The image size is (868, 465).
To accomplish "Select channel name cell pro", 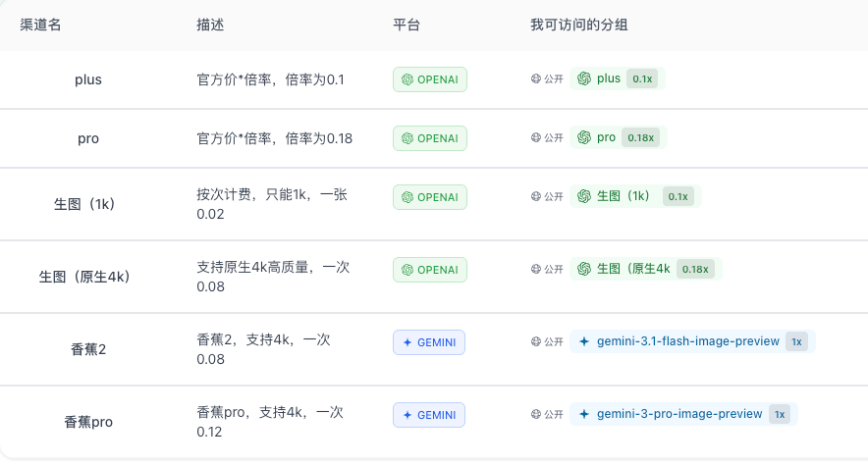I will point(88,138).
